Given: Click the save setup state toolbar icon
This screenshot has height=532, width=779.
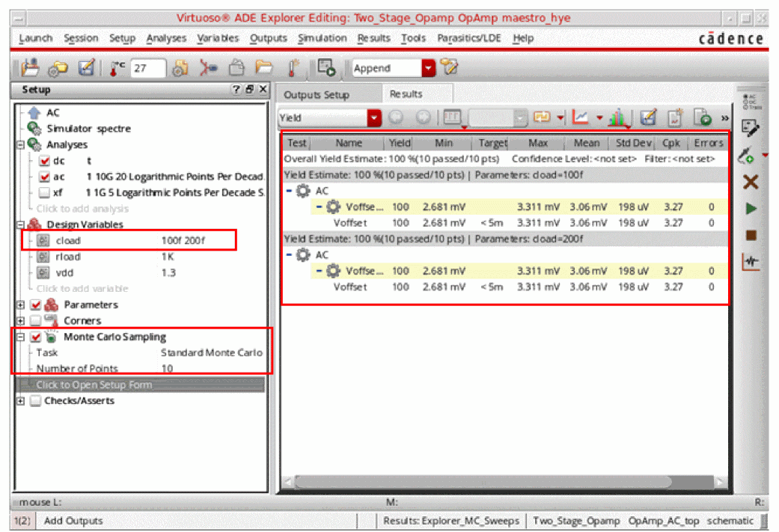Looking at the screenshot, I should (x=30, y=67).
